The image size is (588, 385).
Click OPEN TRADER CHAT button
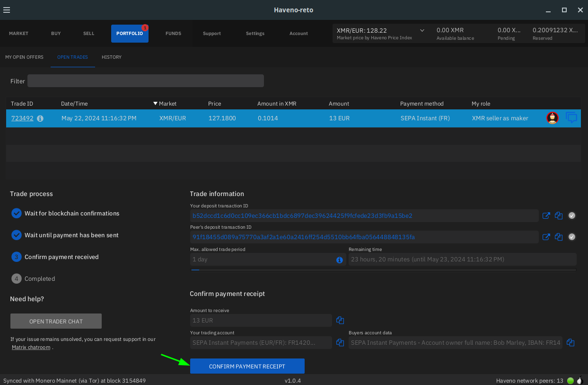coord(56,321)
